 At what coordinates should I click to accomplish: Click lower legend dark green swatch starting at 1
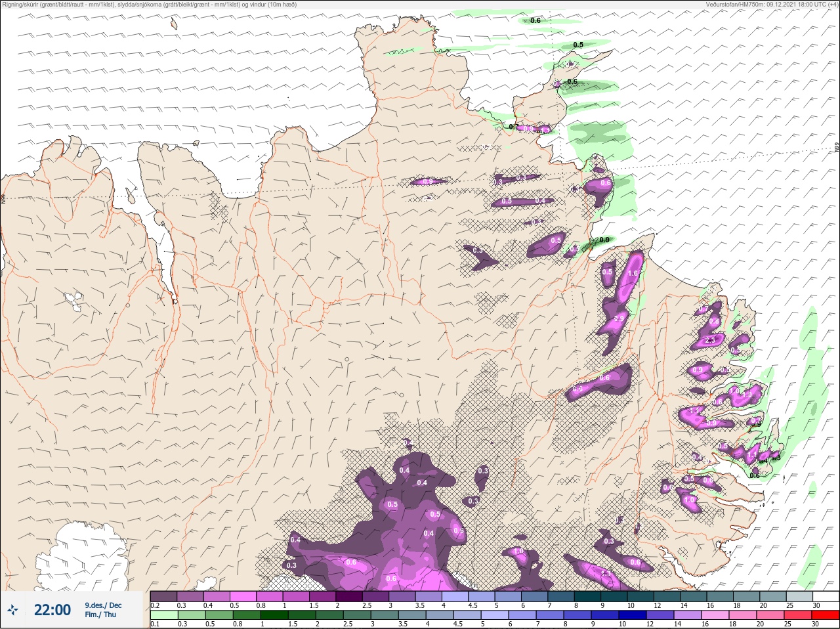(274, 615)
